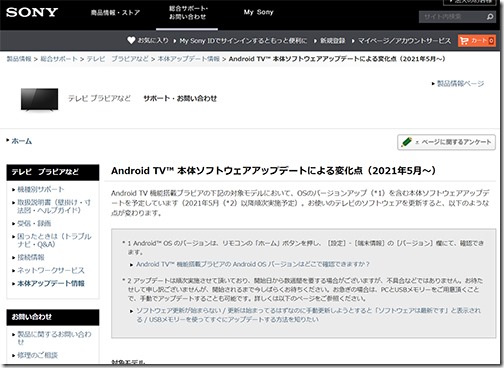Go to ホーム link

click(x=22, y=141)
